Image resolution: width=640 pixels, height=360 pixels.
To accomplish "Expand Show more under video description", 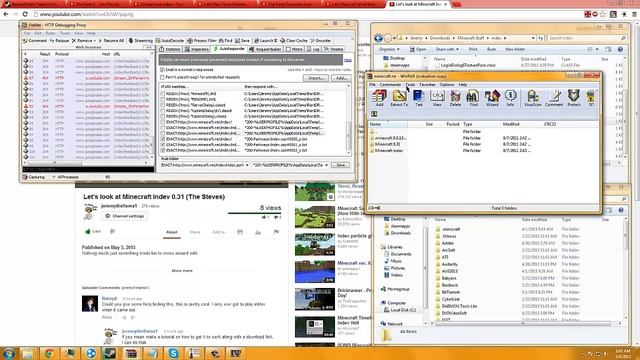I will pos(182,271).
